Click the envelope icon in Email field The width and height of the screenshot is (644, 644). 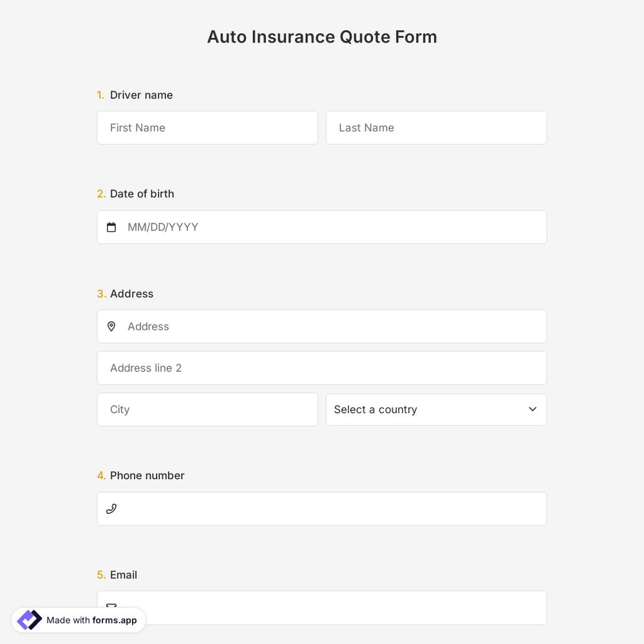tap(111, 607)
